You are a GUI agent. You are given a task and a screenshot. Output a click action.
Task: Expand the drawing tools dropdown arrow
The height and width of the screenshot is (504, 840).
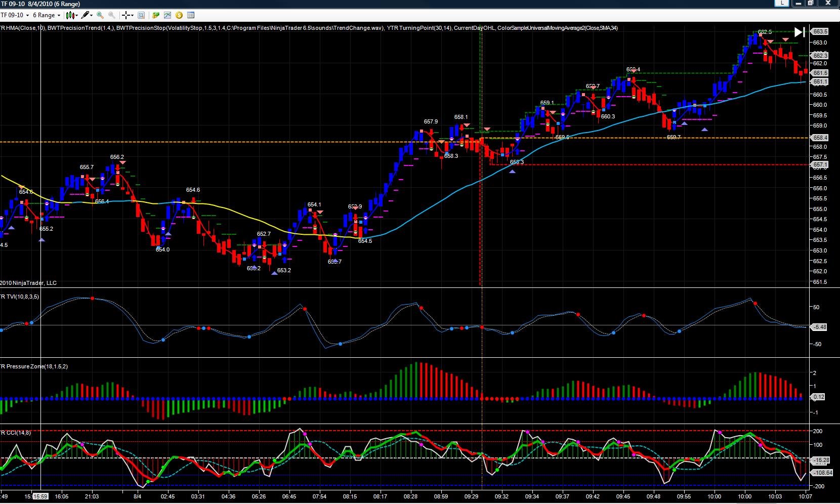point(92,16)
